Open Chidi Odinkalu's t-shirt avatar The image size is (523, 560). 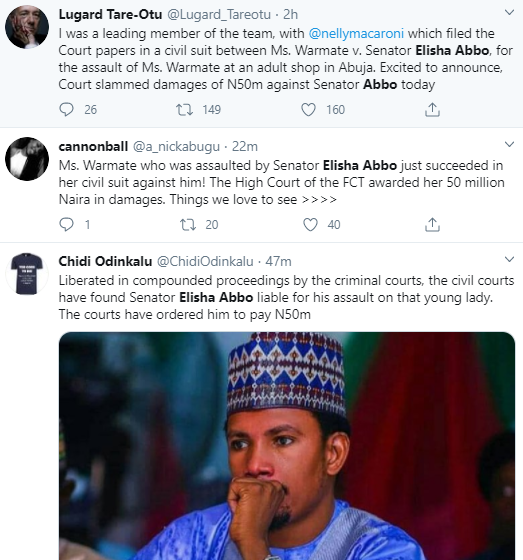(27, 274)
